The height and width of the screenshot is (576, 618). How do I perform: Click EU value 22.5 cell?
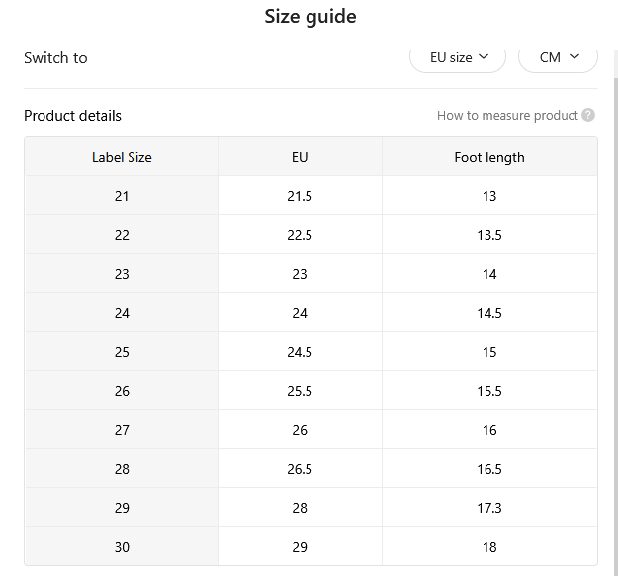tap(300, 235)
